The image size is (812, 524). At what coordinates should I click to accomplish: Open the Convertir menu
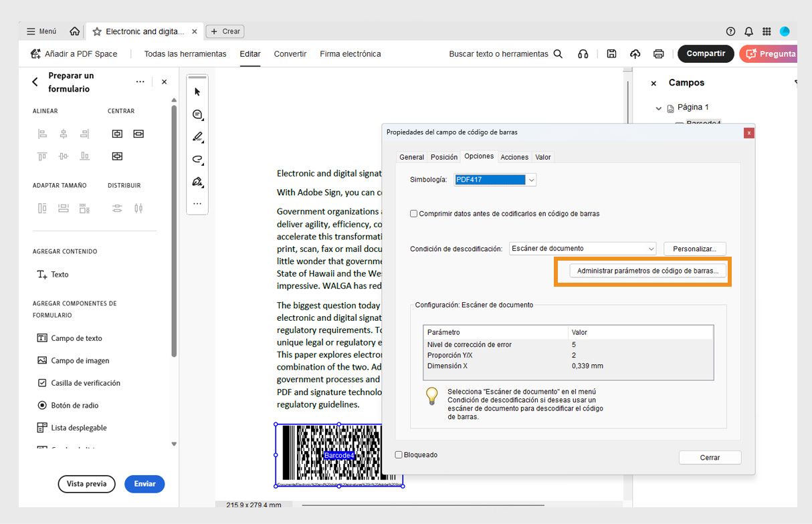(290, 53)
